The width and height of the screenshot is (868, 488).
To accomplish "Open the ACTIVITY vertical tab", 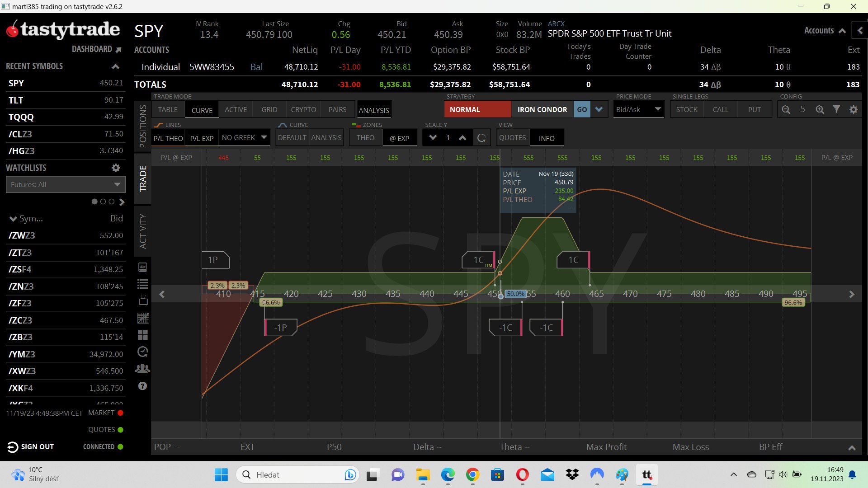I will (143, 231).
